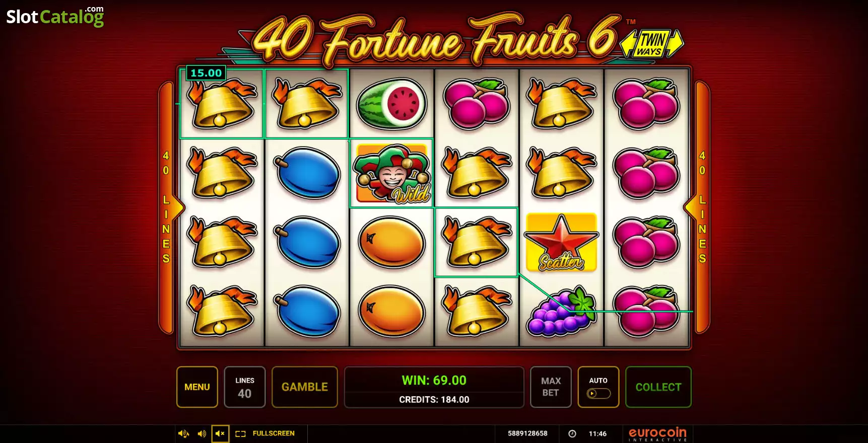The image size is (868, 443).
Task: Open the LINES 40 selector
Action: (x=244, y=387)
